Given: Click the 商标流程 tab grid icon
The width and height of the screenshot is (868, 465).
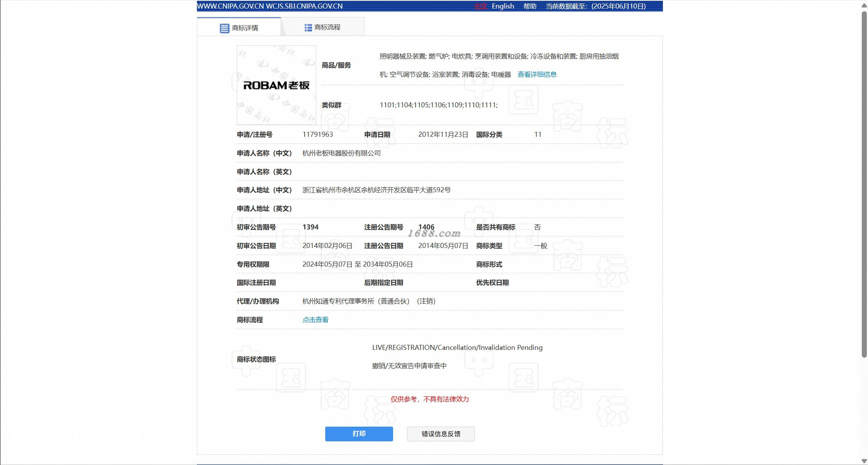Looking at the screenshot, I should click(308, 28).
